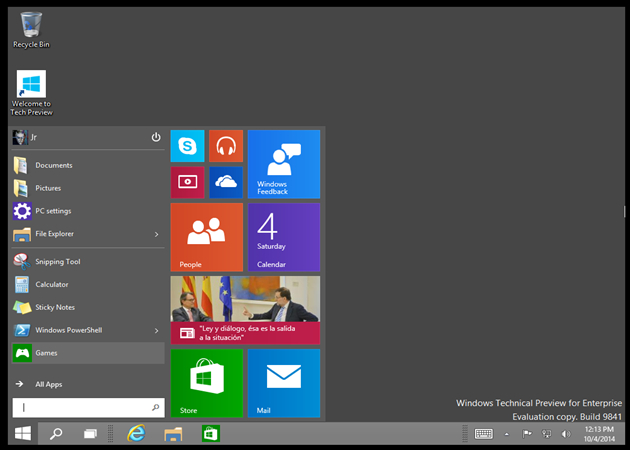The height and width of the screenshot is (450, 630).
Task: Open the OneDrive cloud tile
Action: (226, 183)
